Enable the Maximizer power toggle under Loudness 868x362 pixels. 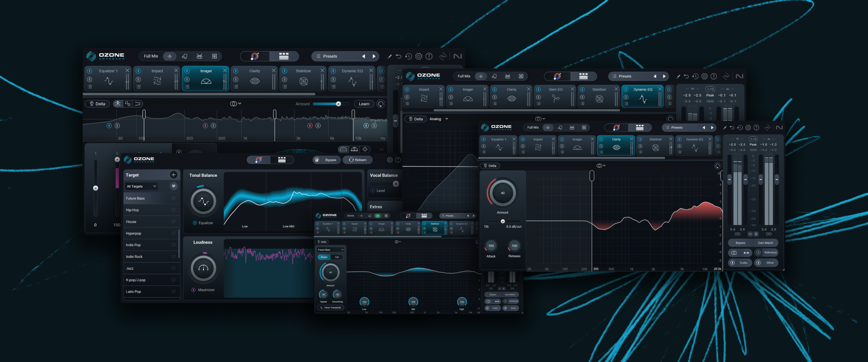click(x=194, y=290)
